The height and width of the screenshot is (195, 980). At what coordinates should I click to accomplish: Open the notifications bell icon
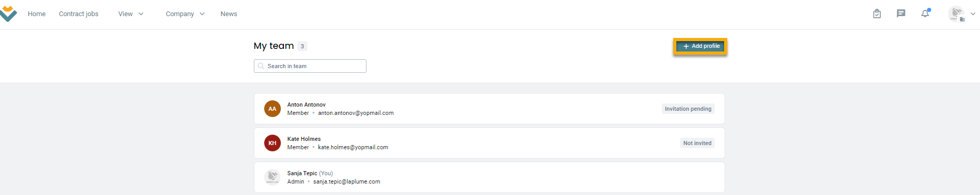(925, 14)
